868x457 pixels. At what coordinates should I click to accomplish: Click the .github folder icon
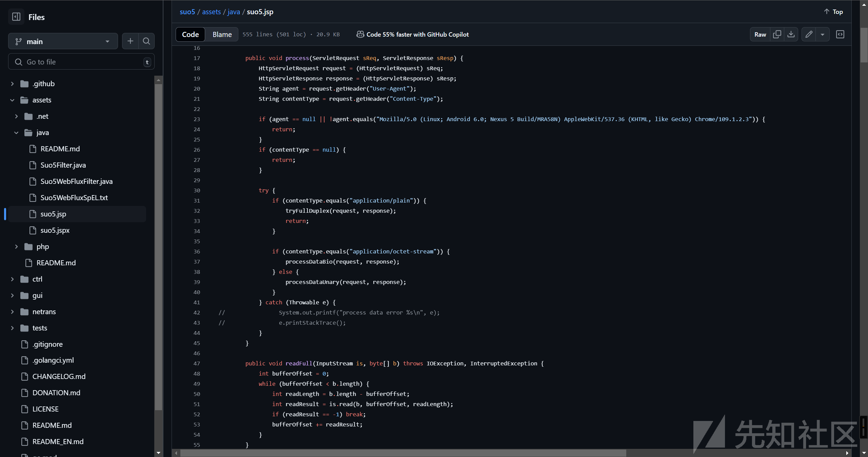pos(24,84)
